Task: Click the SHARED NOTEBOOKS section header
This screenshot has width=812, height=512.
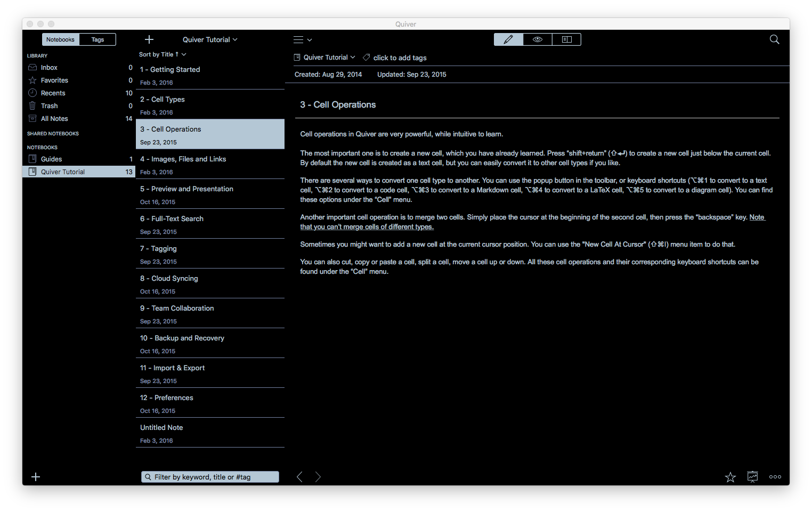Action: 53,134
